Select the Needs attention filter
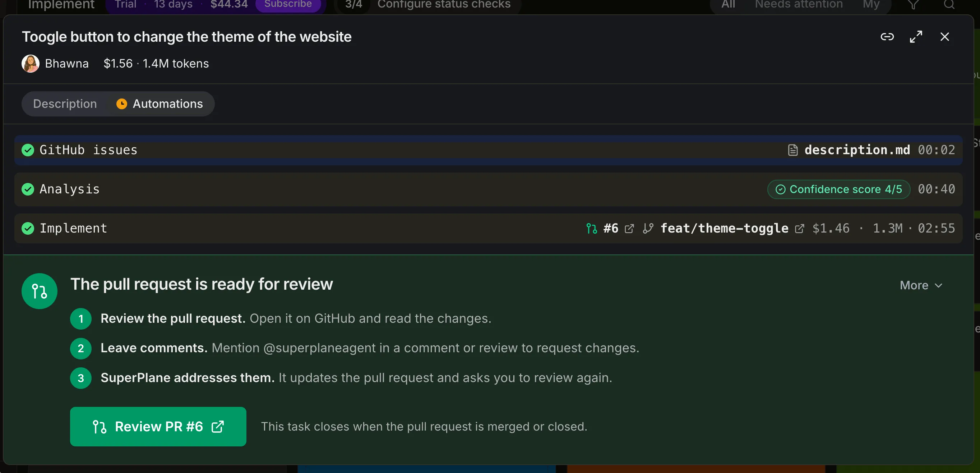Screen dimensions: 980x473 click(799, 5)
